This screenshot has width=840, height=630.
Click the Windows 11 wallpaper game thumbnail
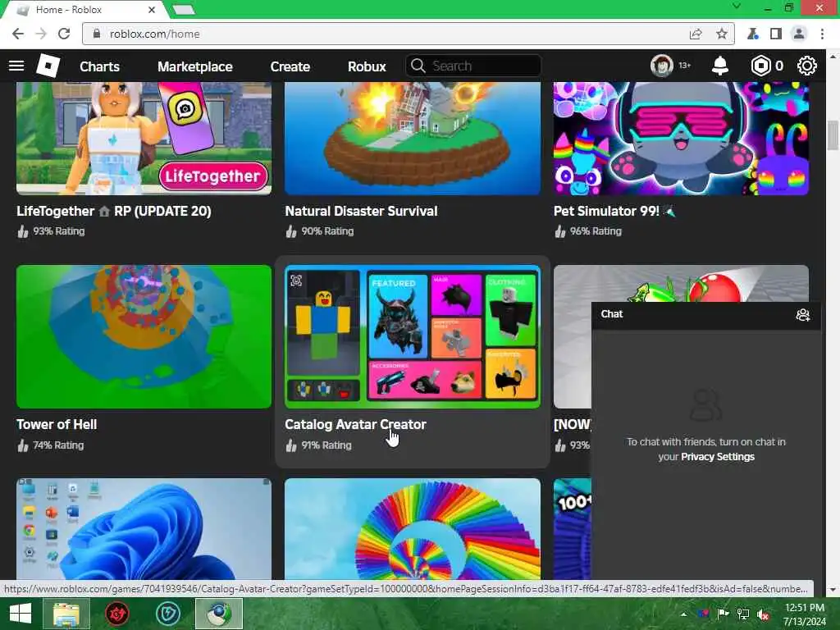(144, 529)
